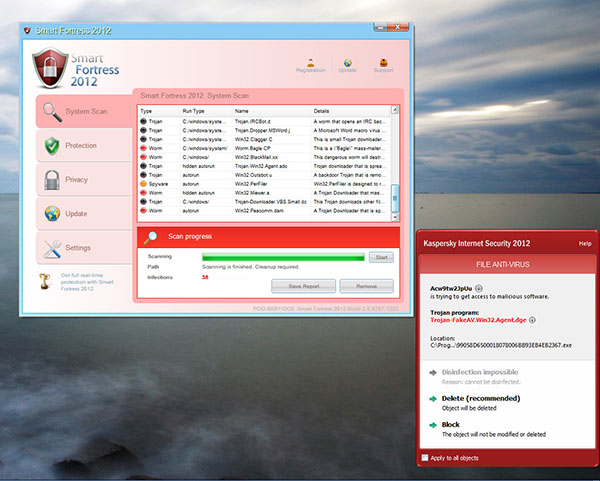Click the red icon for Win32.BlackMail.xx row
The image size is (600, 481).
[143, 157]
